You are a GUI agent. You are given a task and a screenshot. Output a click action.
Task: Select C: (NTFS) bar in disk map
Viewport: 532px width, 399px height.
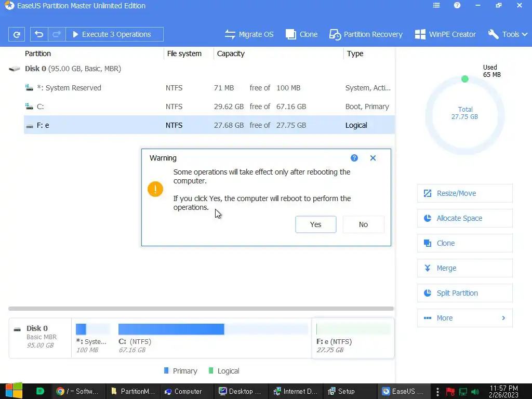[x=213, y=329]
